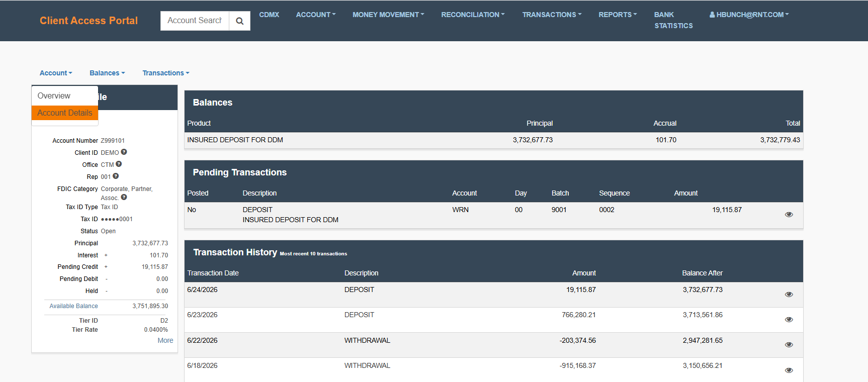
Task: Open BANK STATISTICS page
Action: [x=673, y=20]
